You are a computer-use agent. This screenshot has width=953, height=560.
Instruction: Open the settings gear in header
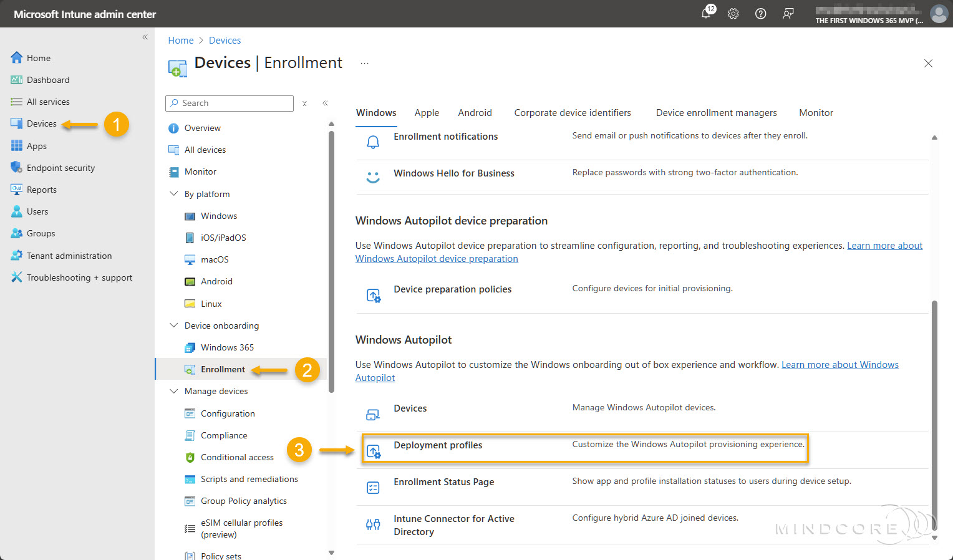click(x=733, y=14)
